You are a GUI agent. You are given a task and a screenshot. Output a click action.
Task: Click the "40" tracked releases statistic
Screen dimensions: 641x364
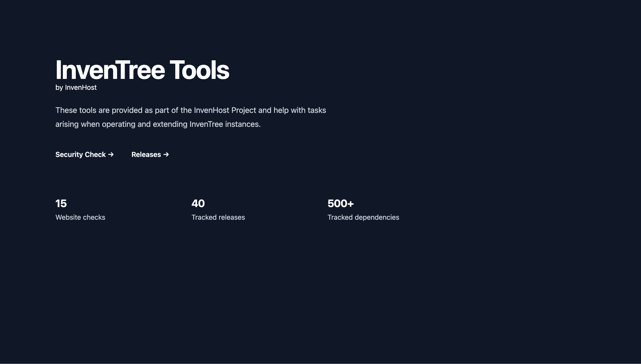[198, 204]
